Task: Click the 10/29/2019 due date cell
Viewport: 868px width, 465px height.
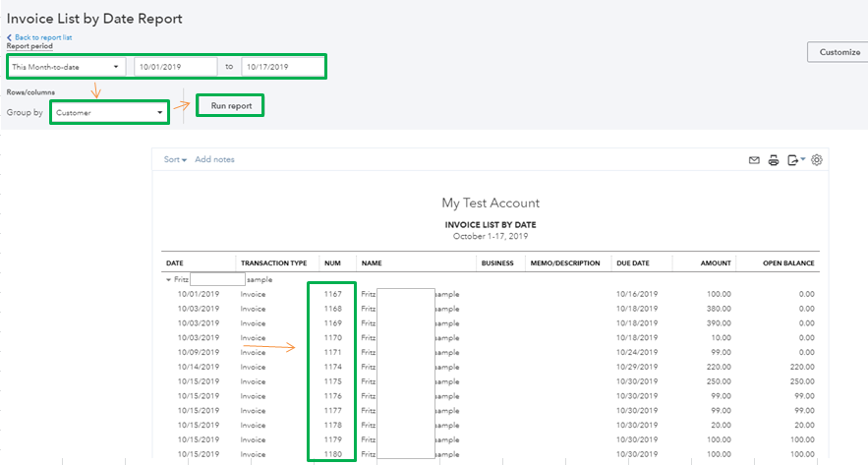Action: 637,367
